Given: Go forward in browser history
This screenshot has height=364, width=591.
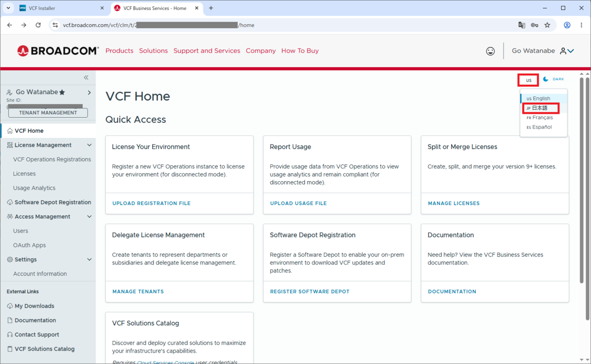Looking at the screenshot, I should pos(24,25).
